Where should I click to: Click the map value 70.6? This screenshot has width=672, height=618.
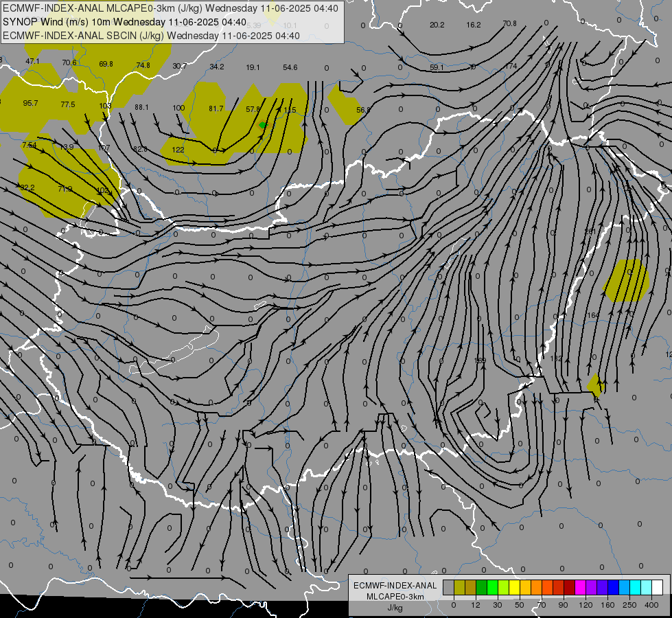tap(69, 62)
